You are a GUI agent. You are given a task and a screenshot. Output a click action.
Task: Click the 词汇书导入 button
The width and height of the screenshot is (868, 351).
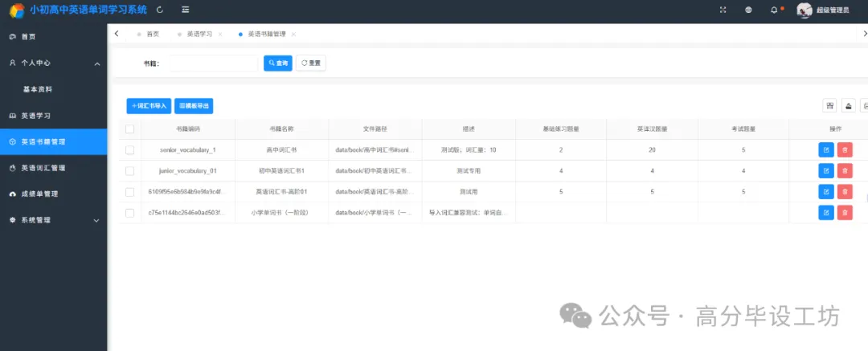click(x=149, y=106)
